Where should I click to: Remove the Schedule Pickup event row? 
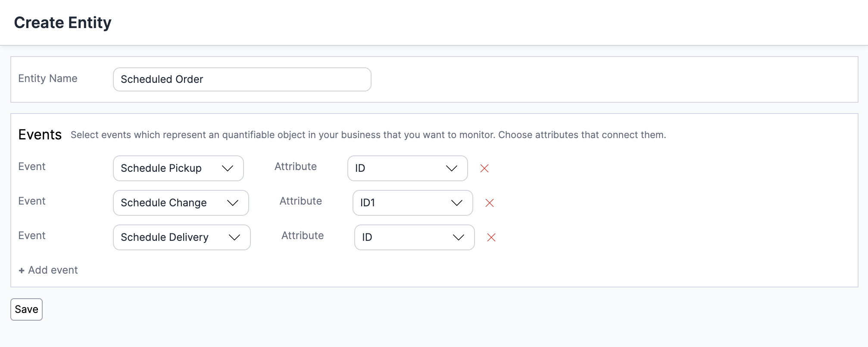click(484, 168)
